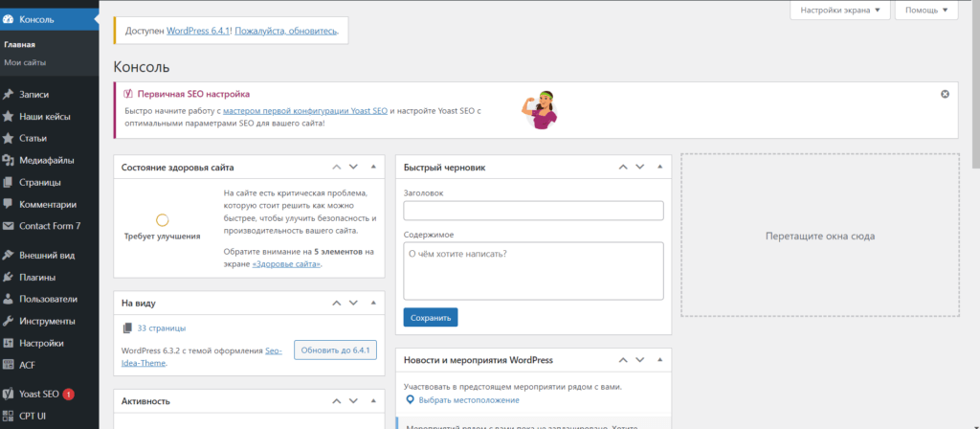Viewport: 980px width, 429px height.
Task: Click the Внешний вид paintbrush icon
Action: point(8,255)
